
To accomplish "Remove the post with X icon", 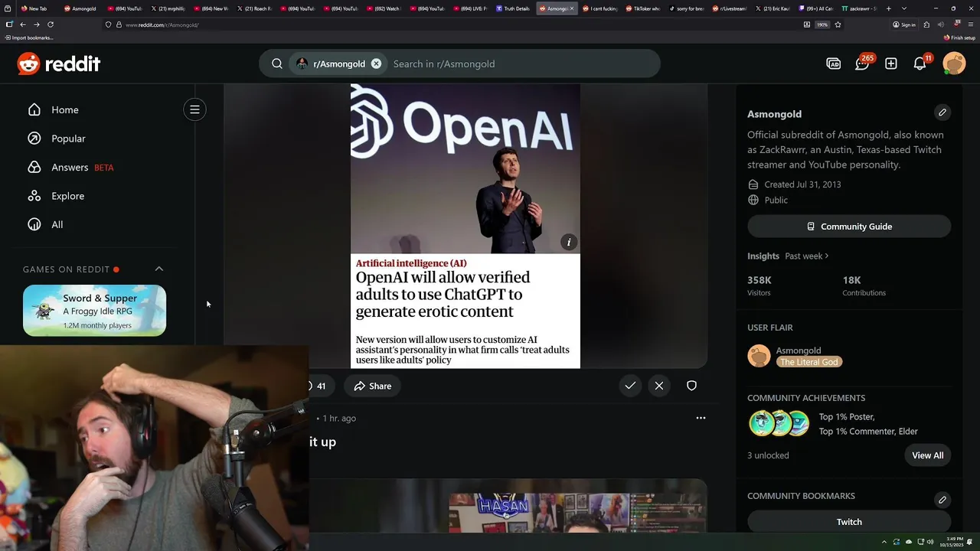I will 659,386.
